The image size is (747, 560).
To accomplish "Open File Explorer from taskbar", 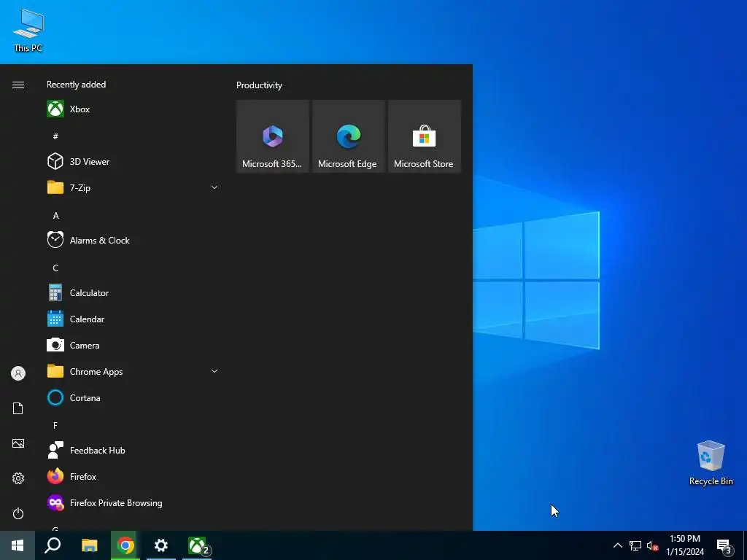I will [x=89, y=545].
